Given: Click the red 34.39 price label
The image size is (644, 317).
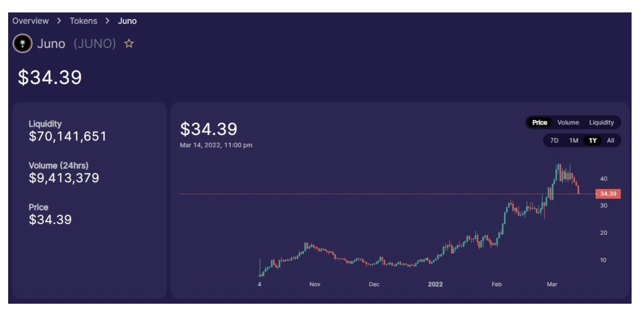Looking at the screenshot, I should coord(608,194).
